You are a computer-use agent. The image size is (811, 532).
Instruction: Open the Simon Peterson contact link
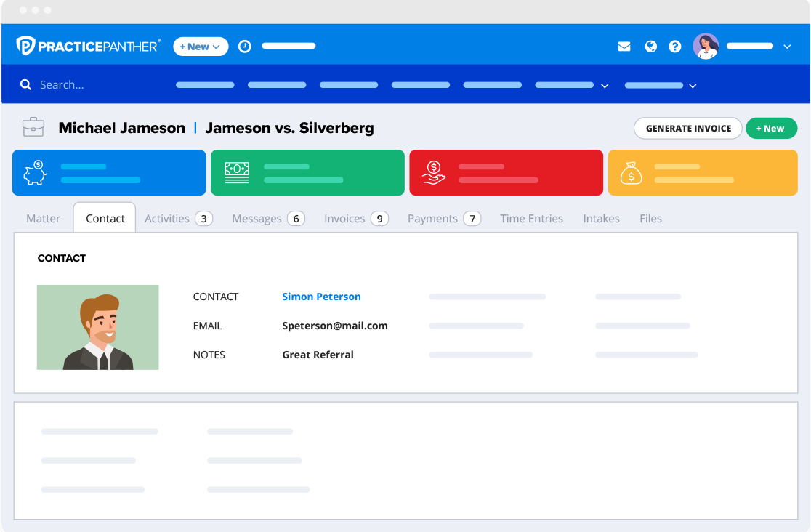tap(321, 297)
